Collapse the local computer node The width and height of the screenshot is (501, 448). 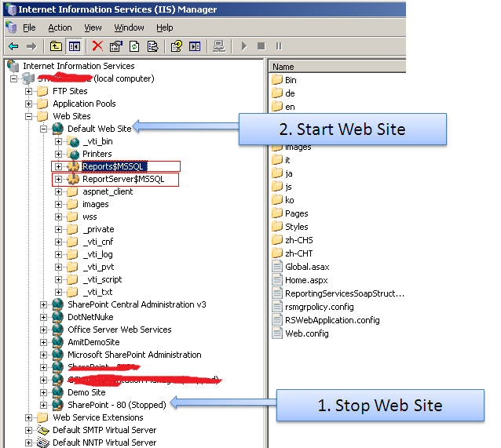coord(13,78)
